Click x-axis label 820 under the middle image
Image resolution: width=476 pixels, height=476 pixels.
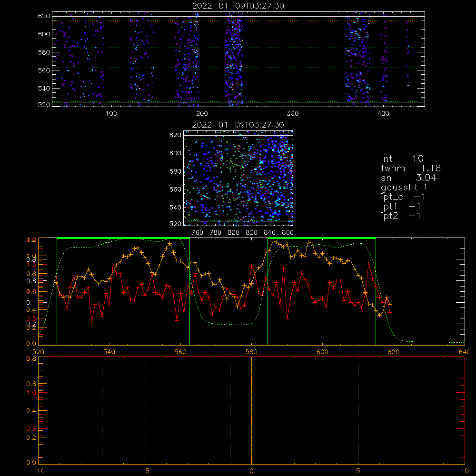[x=251, y=233]
